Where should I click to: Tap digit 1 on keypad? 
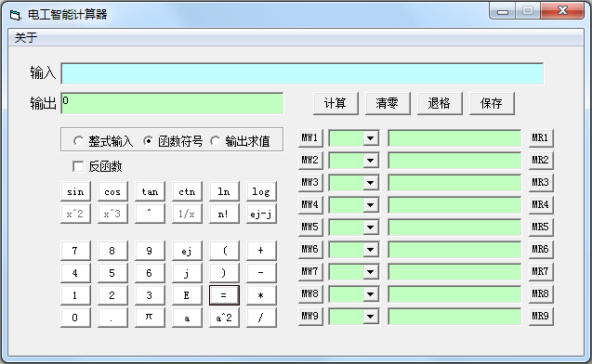point(75,295)
